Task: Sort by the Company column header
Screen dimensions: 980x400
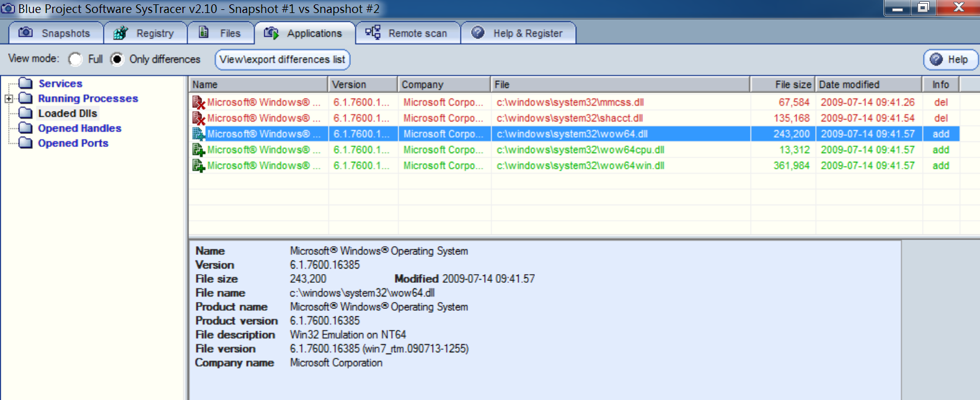Action: 444,84
